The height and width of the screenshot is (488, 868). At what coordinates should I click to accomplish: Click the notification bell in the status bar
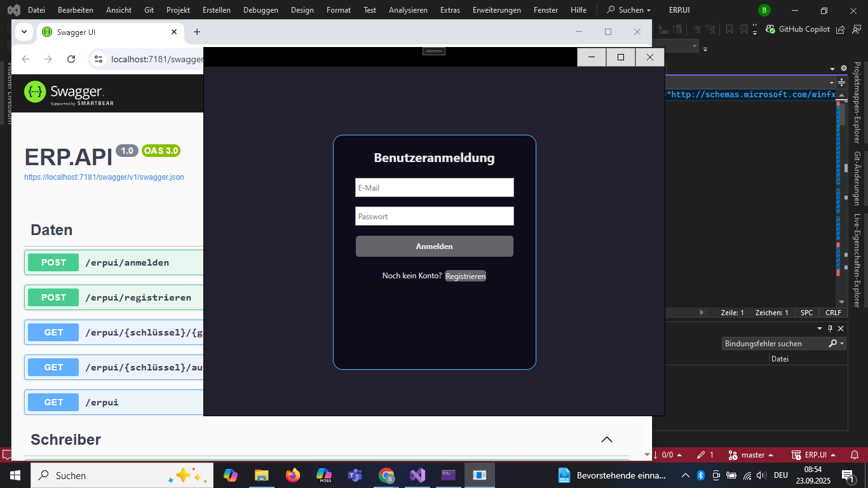click(855, 454)
